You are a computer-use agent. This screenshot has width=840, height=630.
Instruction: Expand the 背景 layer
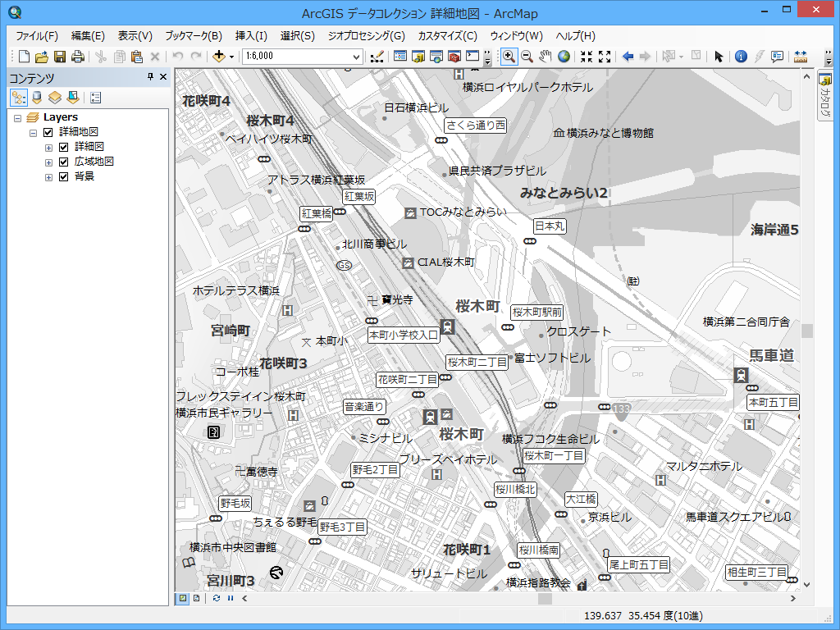(x=48, y=177)
